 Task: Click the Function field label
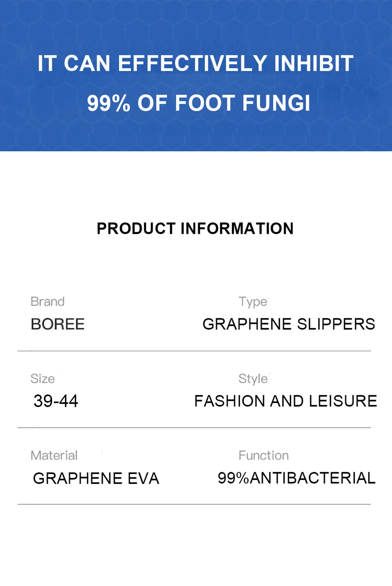[263, 455]
